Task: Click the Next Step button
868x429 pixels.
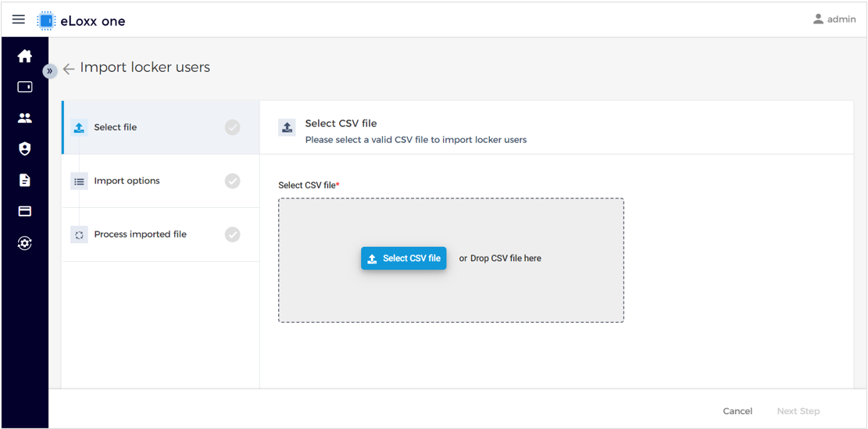Action: point(798,411)
